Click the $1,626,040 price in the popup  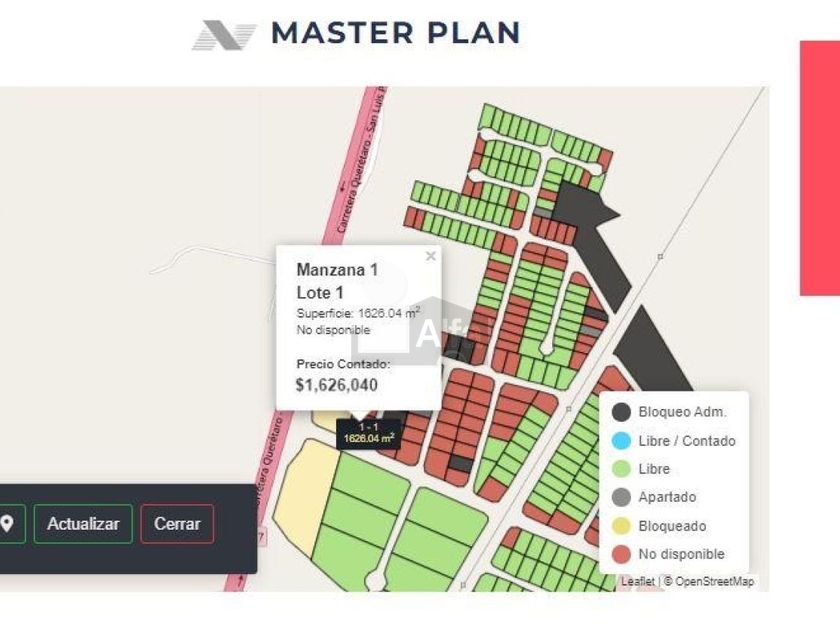[x=337, y=385]
